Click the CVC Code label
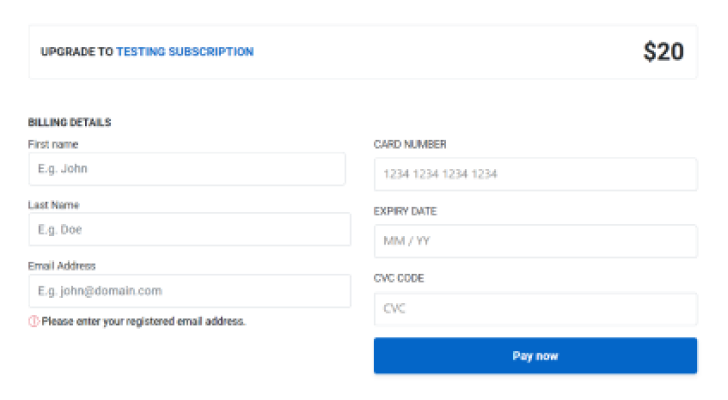728x400 pixels. [401, 279]
